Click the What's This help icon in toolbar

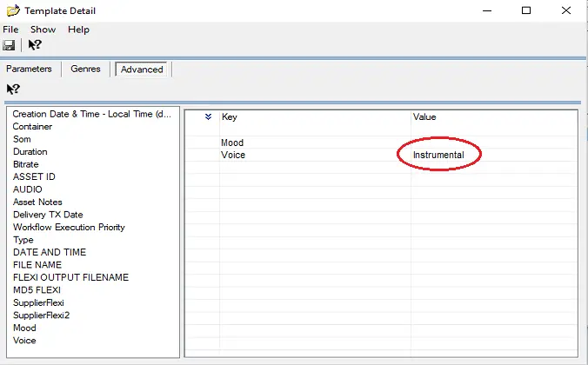pos(35,45)
